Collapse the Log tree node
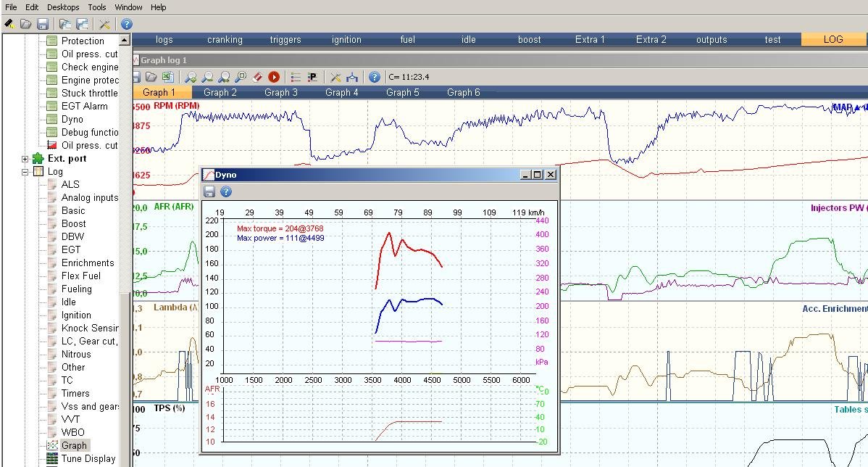Image resolution: width=868 pixels, height=467 pixels. tap(25, 172)
